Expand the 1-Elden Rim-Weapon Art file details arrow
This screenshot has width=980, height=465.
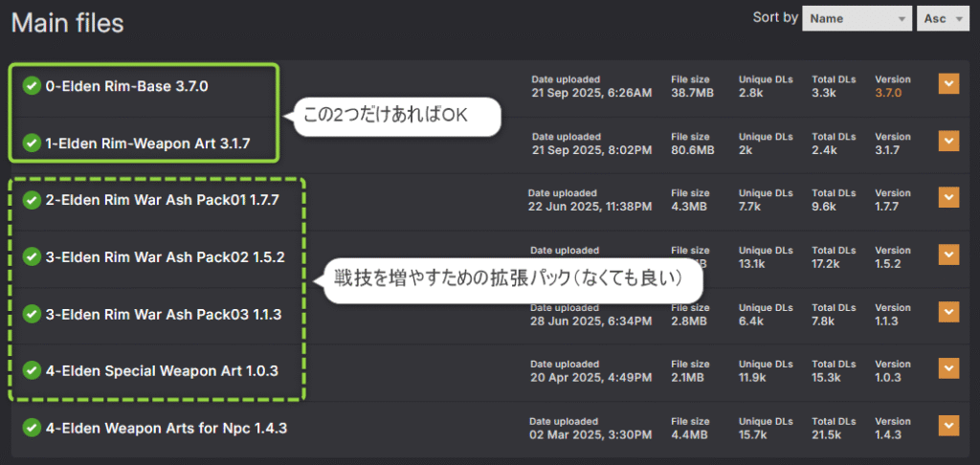[948, 142]
